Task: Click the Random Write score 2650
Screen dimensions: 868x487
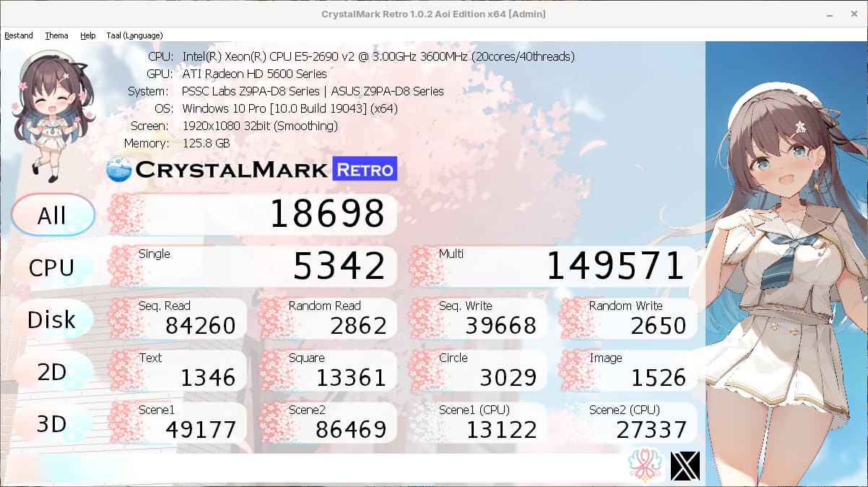Action: coord(628,319)
